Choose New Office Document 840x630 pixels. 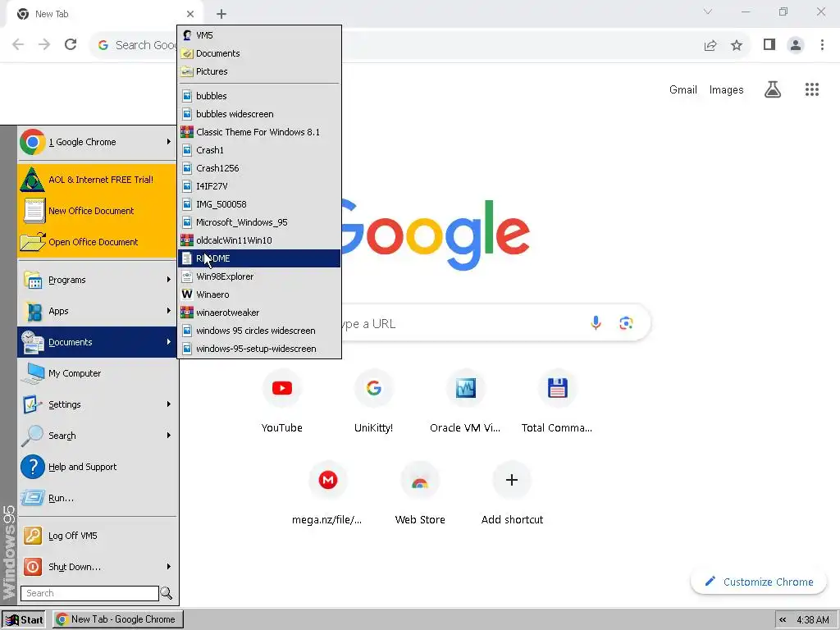click(97, 211)
